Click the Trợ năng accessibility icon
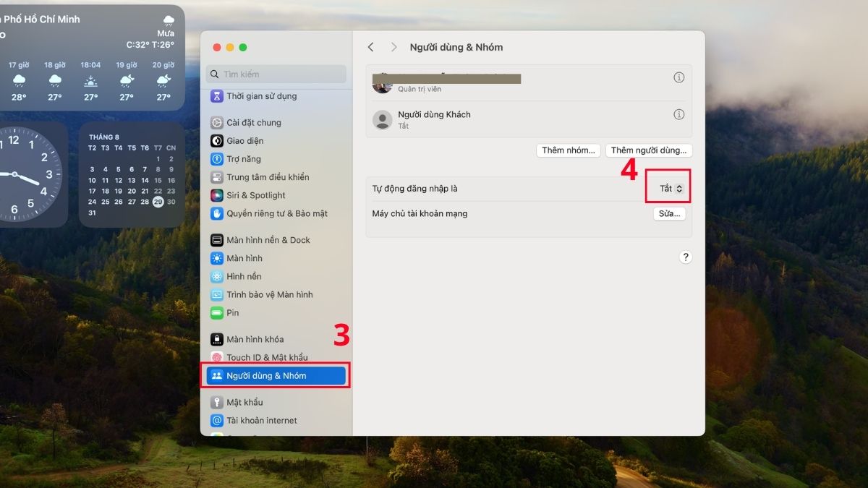Viewport: 868px width, 488px height. click(216, 159)
